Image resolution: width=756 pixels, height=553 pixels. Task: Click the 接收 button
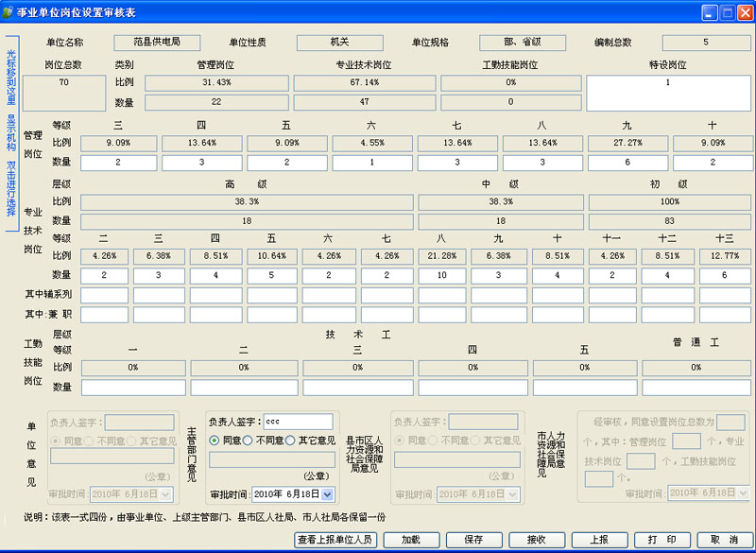(x=537, y=540)
